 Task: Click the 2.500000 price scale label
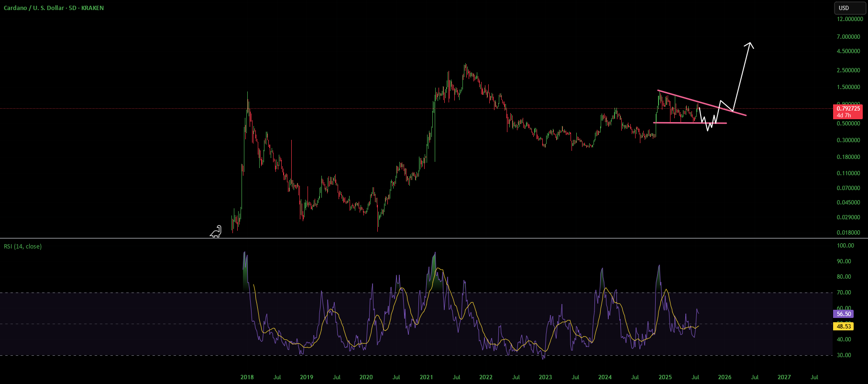tap(848, 70)
